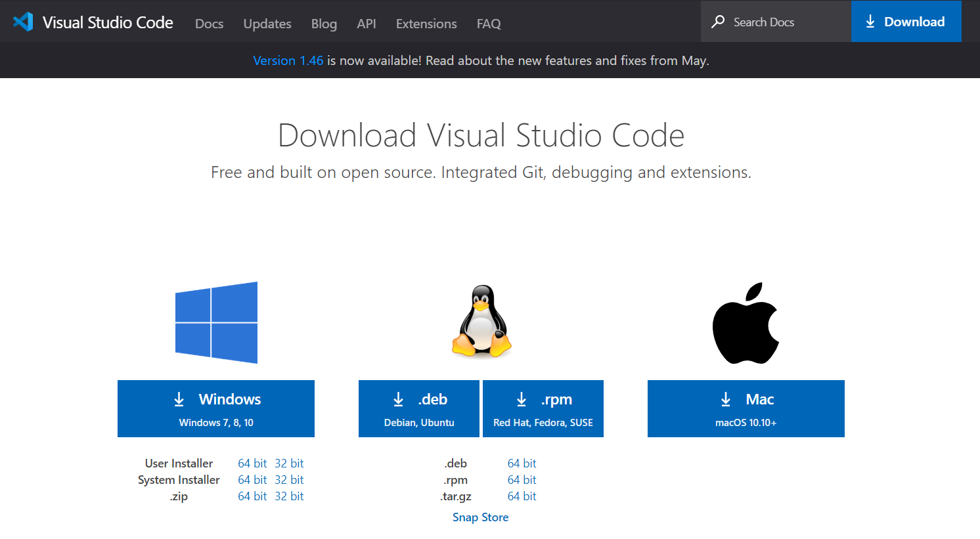Open the FAQ page
Screen dimensions: 980x539
(x=489, y=24)
